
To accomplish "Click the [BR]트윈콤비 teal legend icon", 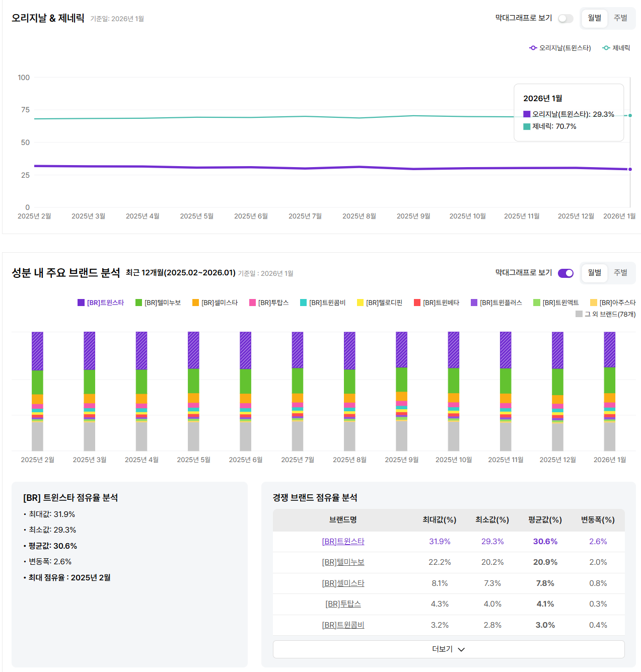I will click(x=303, y=303).
